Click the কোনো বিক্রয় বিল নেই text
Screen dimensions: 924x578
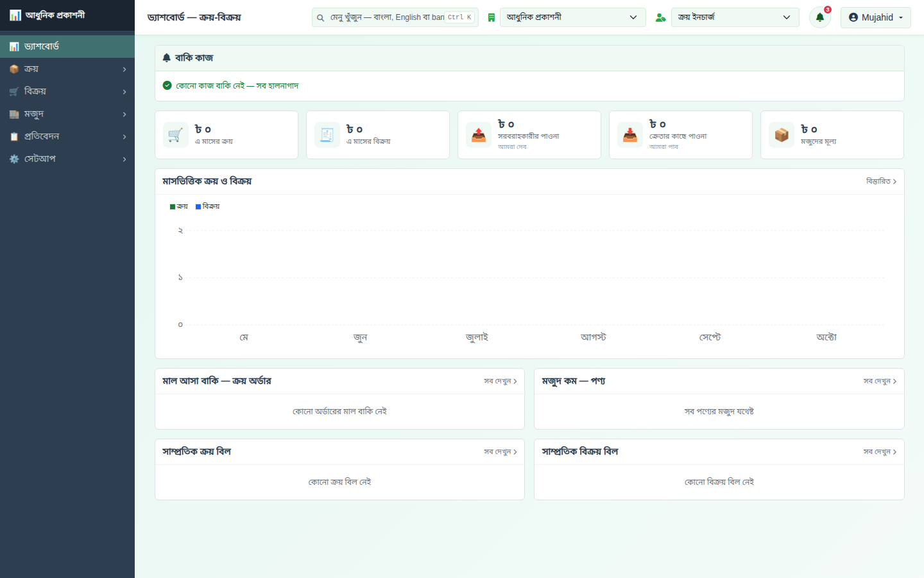719,482
